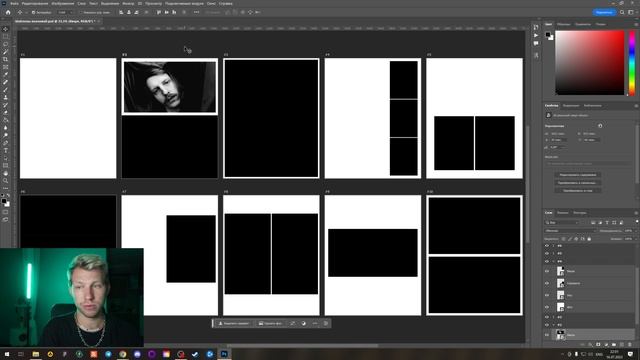Open the Фильтр menu
The image size is (640, 360).
(128, 3)
